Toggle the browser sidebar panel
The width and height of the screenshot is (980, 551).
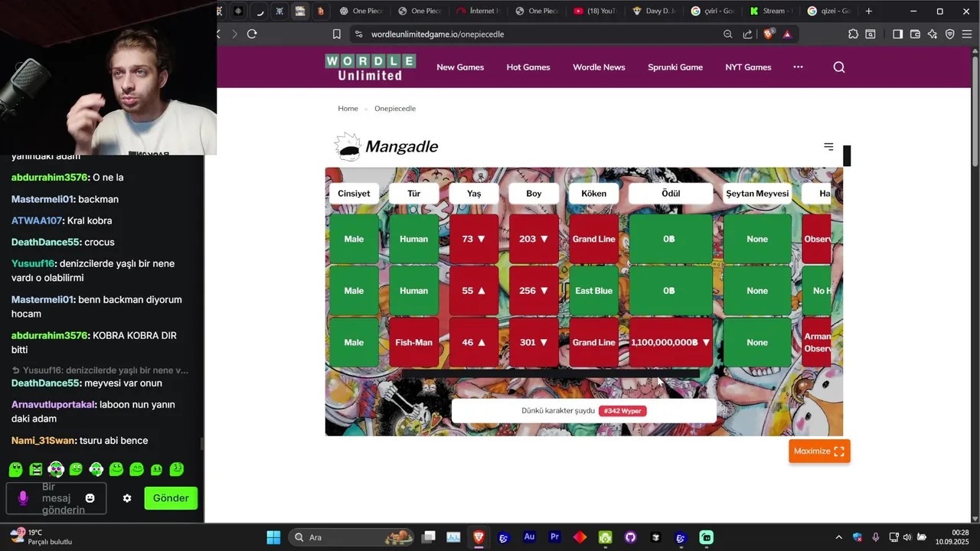pyautogui.click(x=898, y=34)
